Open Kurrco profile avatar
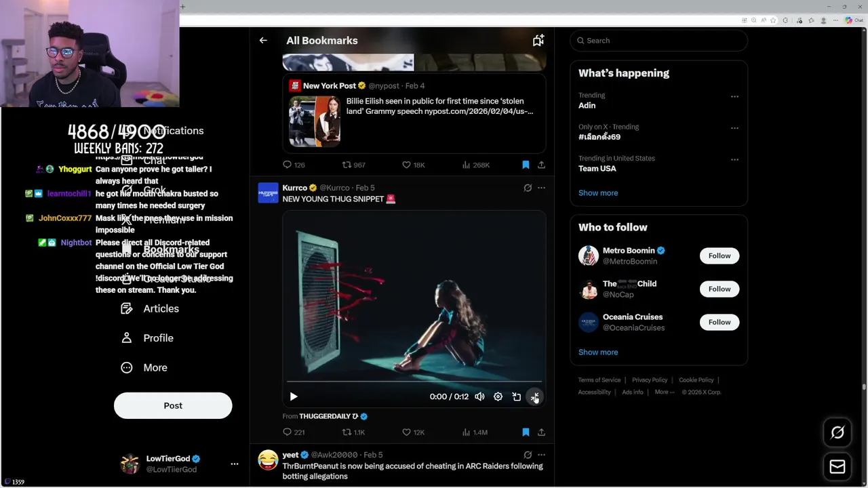Image resolution: width=868 pixels, height=488 pixels. pyautogui.click(x=269, y=193)
